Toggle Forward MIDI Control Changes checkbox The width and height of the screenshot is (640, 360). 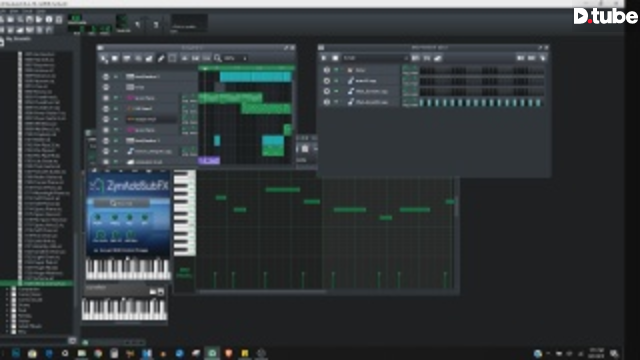pyautogui.click(x=96, y=250)
